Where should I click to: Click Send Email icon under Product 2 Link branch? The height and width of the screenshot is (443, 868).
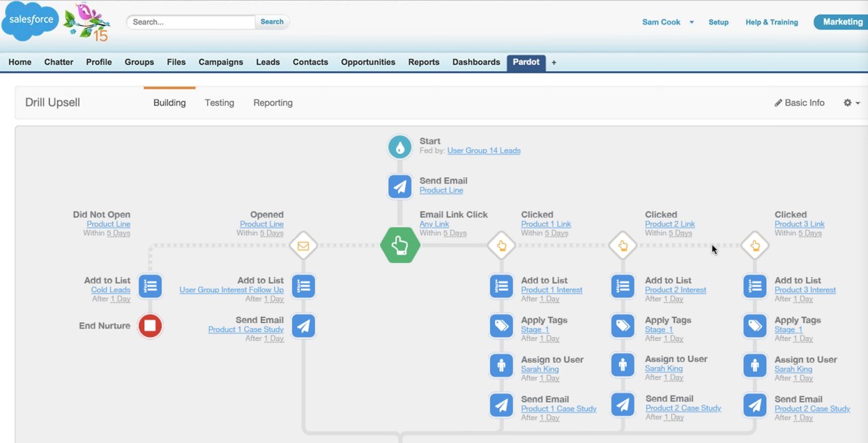click(623, 405)
